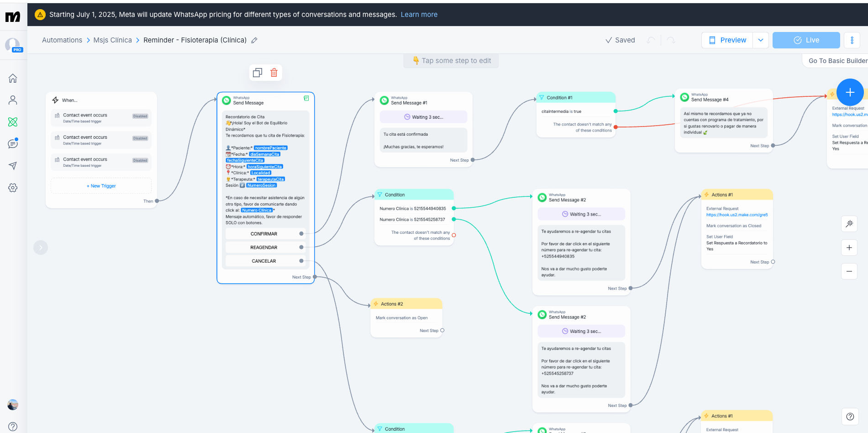Open the help circle at bottom right
This screenshot has width=868, height=433.
pyautogui.click(x=850, y=417)
